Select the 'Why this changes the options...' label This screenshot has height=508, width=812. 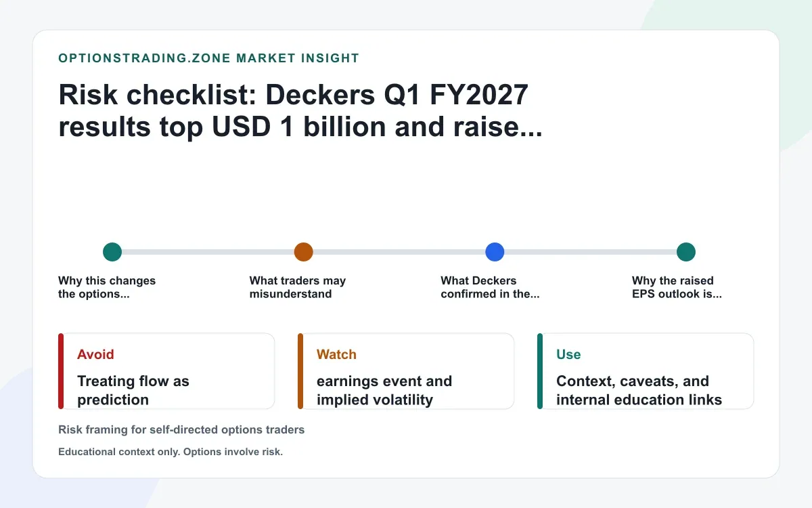coord(107,287)
